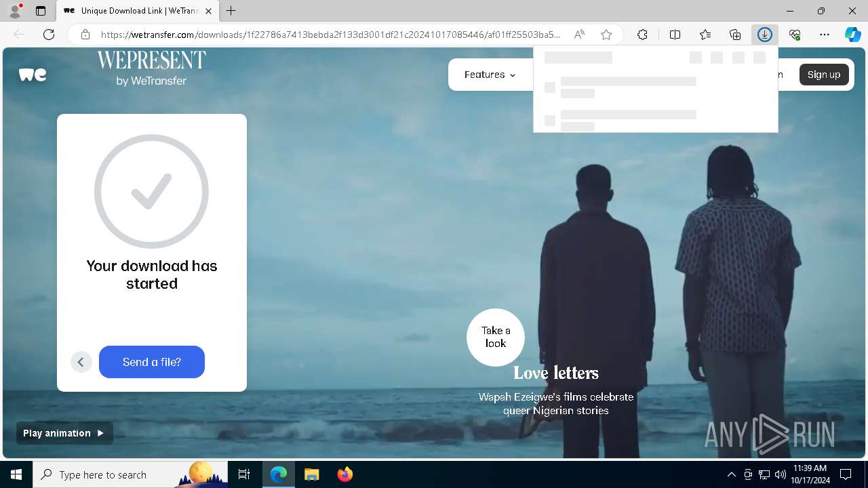Click the taskbar search box
Screen dimensions: 868x488
coord(130,474)
